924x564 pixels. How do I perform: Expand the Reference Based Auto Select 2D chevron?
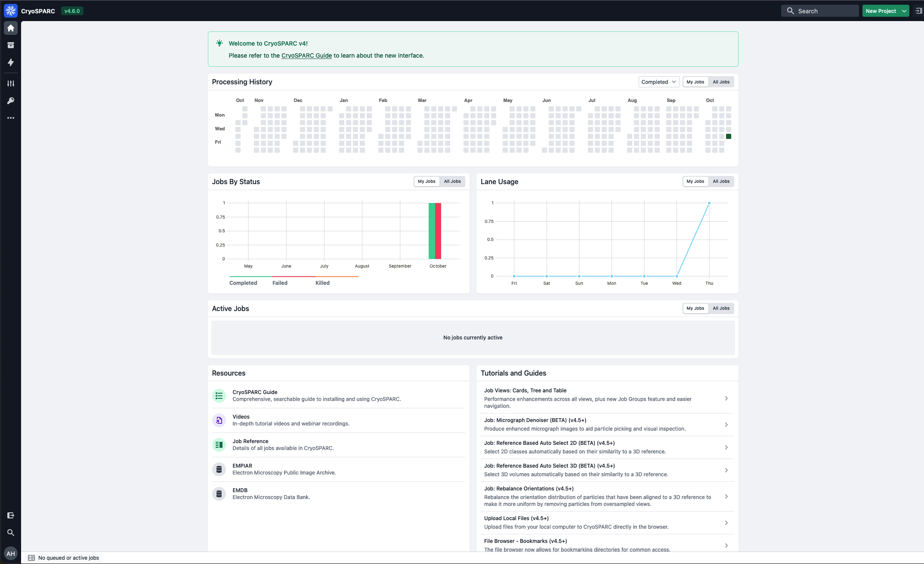pyautogui.click(x=726, y=447)
